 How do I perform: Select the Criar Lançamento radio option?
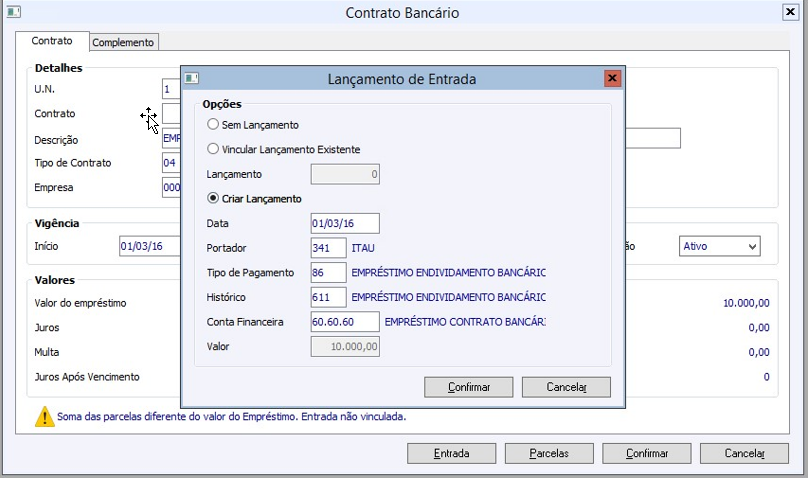tap(212, 198)
